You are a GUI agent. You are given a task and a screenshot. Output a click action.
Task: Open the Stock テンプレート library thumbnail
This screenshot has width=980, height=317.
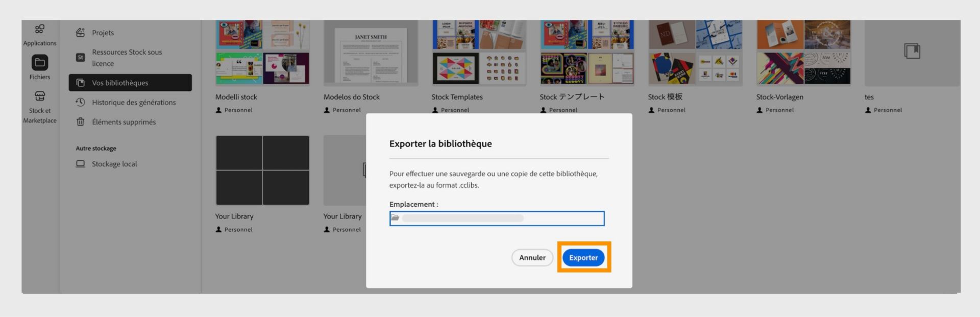coord(587,53)
